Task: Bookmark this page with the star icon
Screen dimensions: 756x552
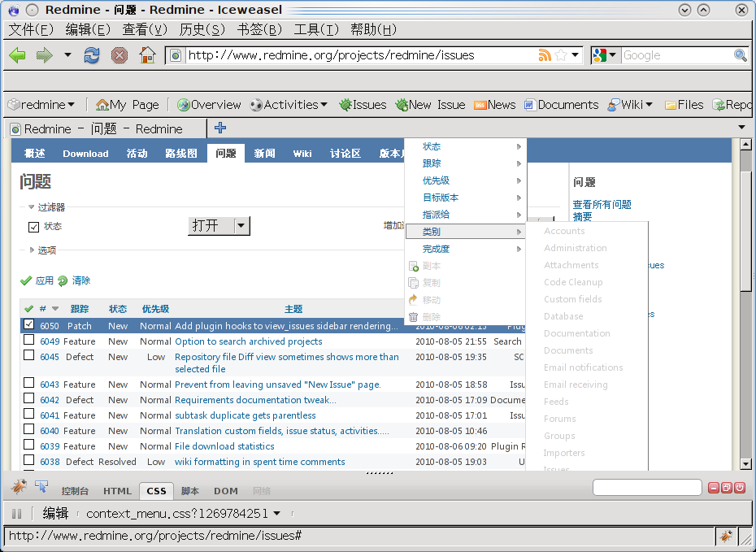Action: click(x=561, y=55)
